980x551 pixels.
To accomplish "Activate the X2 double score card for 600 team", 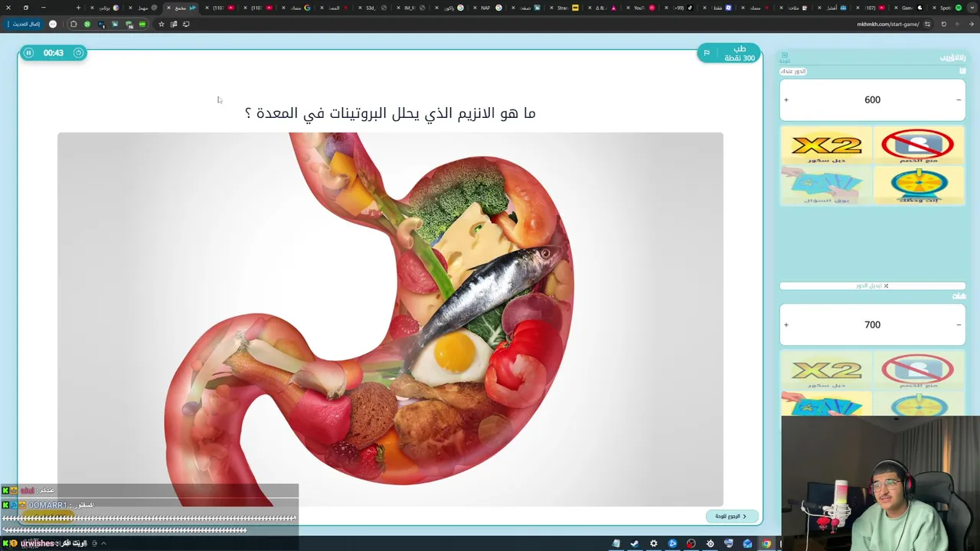I will [x=826, y=145].
